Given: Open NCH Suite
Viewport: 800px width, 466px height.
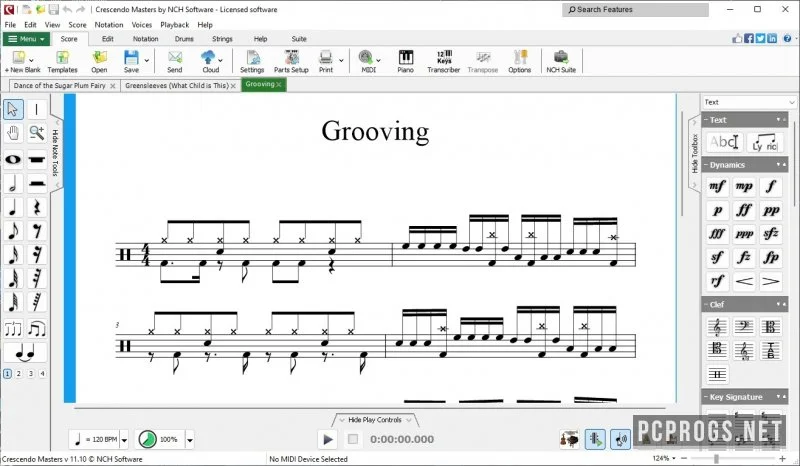Looking at the screenshot, I should (x=561, y=62).
